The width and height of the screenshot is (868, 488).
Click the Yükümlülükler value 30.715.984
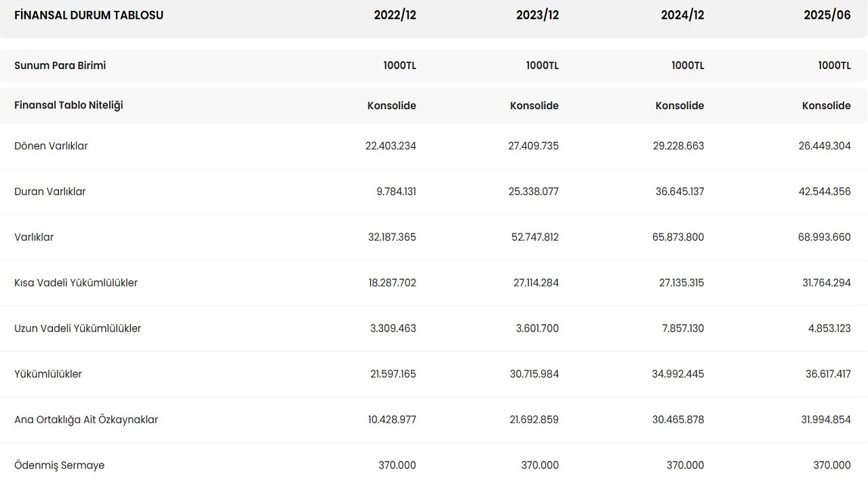tap(534, 374)
